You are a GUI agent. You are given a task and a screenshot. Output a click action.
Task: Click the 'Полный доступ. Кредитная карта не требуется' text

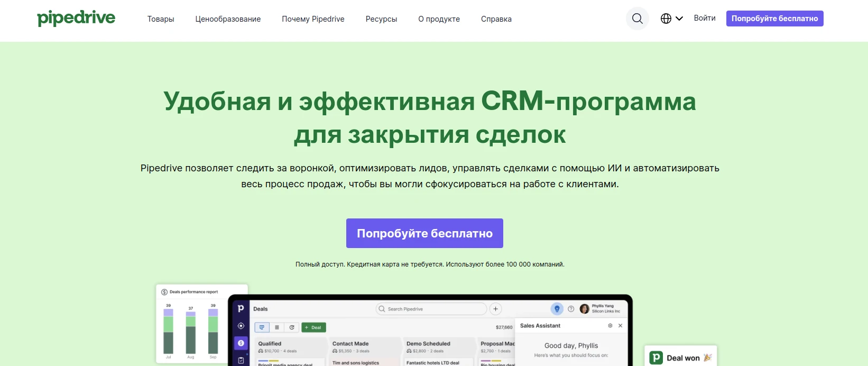pos(370,264)
